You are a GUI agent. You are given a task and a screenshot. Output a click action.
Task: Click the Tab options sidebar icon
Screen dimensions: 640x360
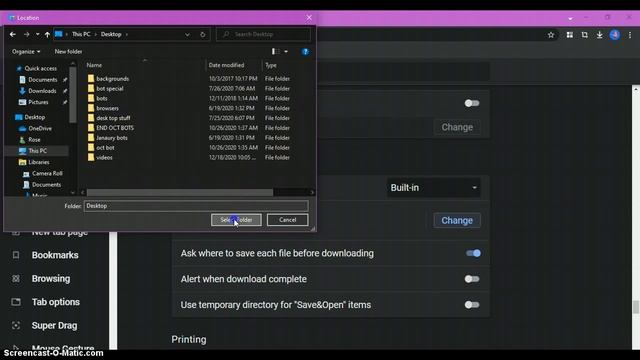coord(16,302)
